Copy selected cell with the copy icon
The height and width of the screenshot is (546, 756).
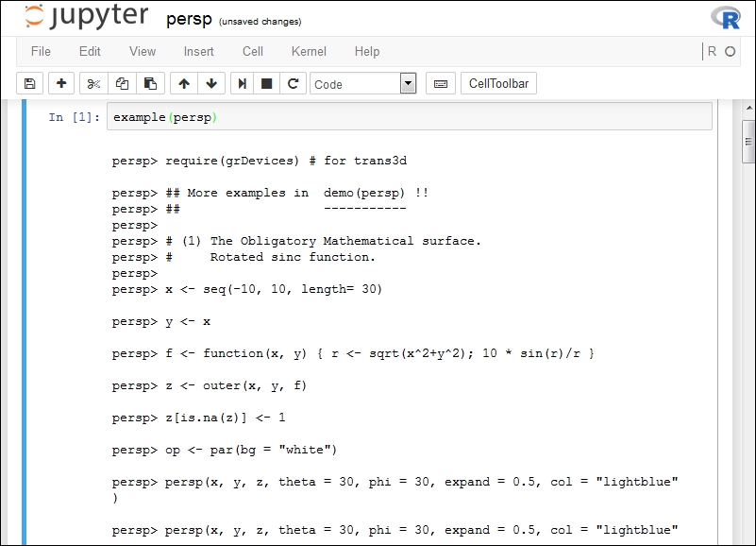point(122,83)
